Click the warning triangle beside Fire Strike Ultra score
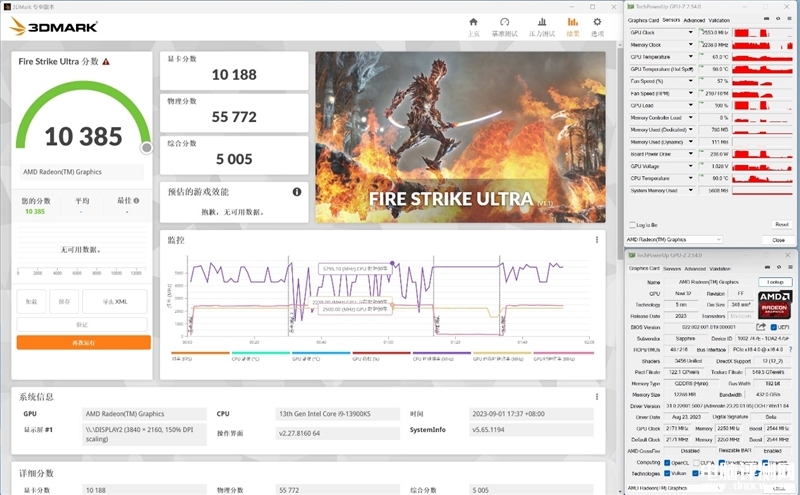Screen dimensions: 800x495 click(x=106, y=62)
